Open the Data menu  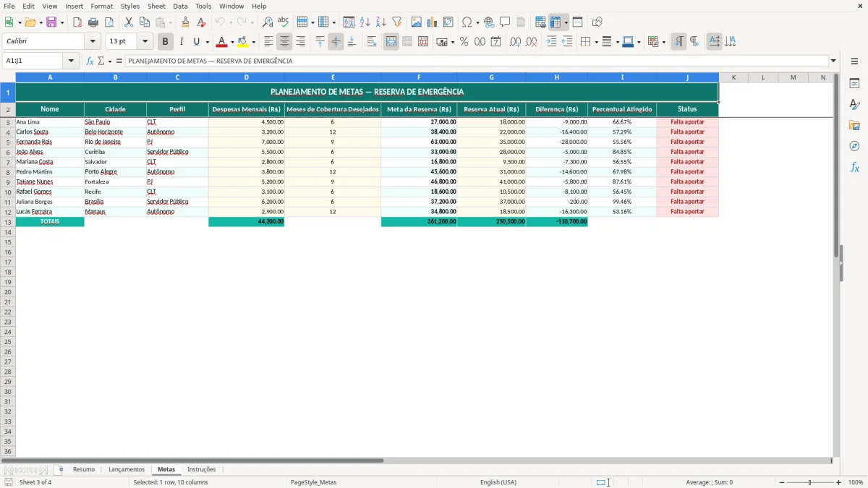(180, 6)
